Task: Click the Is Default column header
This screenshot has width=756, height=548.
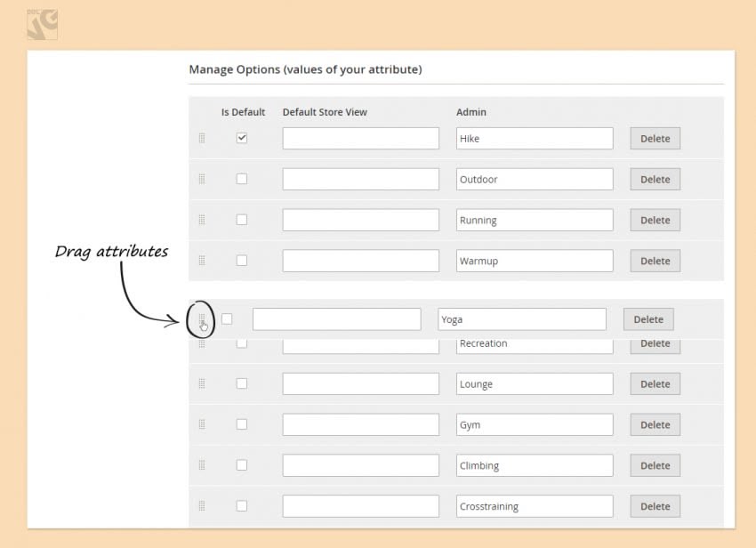Action: pyautogui.click(x=243, y=112)
